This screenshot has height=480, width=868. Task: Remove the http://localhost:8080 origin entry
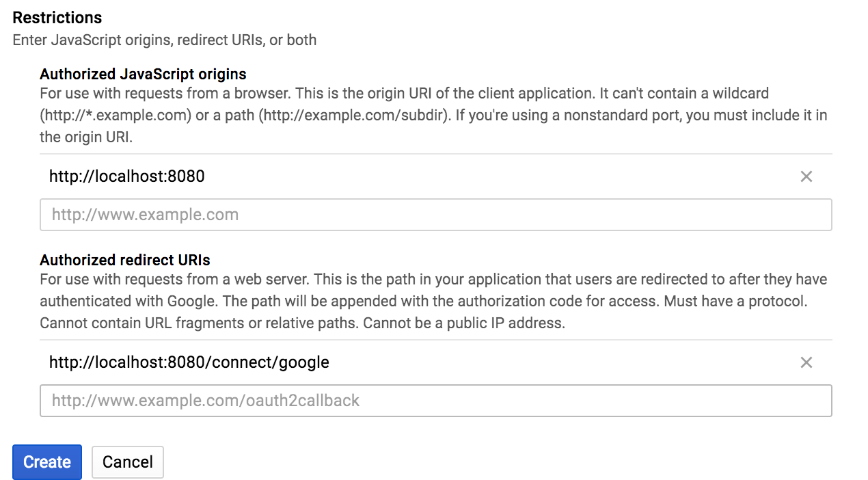(x=806, y=176)
